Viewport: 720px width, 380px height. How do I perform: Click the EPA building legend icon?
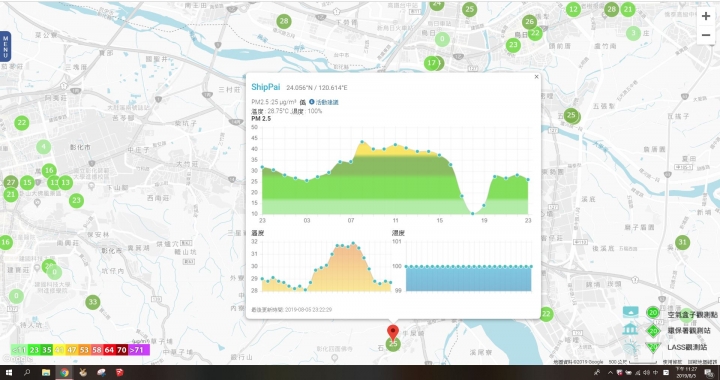630,329
